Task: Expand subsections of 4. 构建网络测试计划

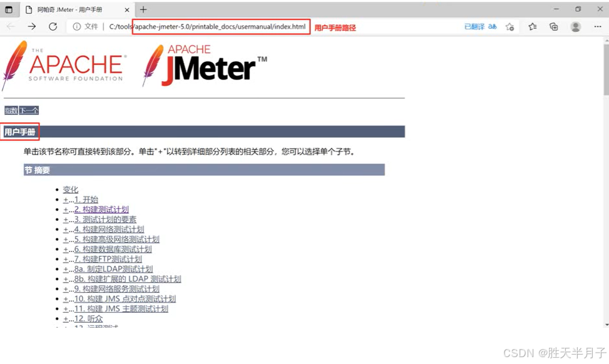Action: tap(66, 230)
